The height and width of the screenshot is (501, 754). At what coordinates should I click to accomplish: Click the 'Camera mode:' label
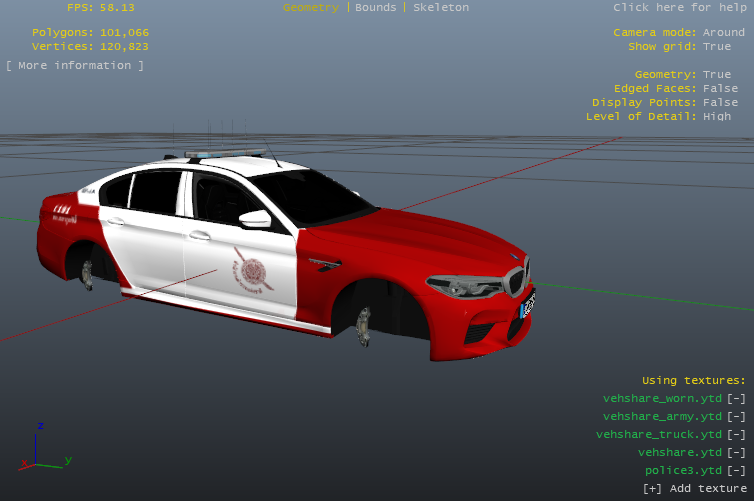[654, 33]
